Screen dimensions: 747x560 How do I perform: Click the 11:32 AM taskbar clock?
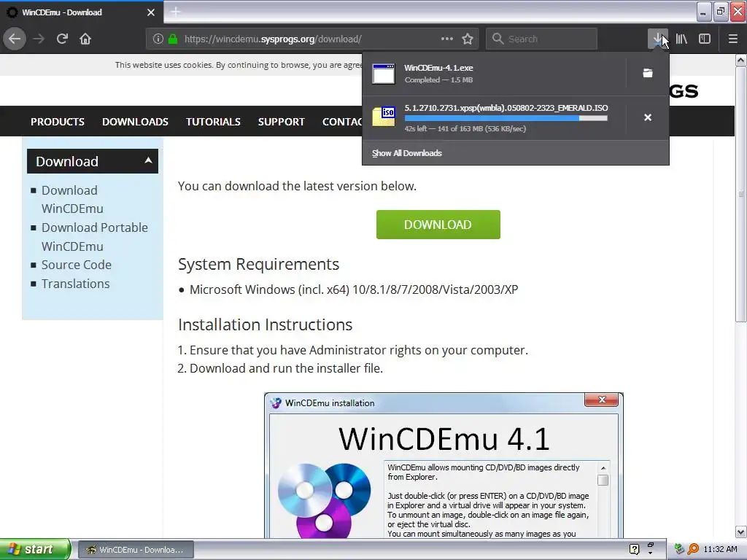click(x=720, y=549)
